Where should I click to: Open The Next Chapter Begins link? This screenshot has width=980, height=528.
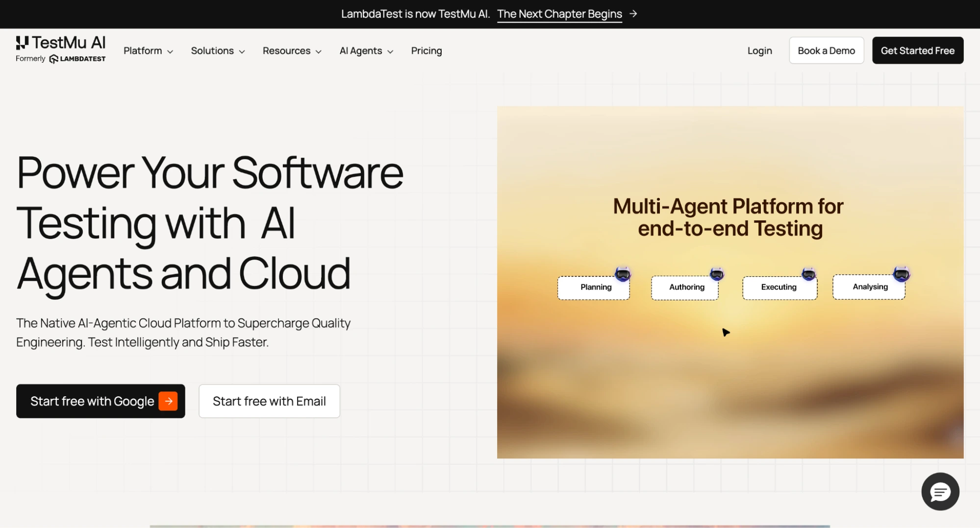(559, 14)
